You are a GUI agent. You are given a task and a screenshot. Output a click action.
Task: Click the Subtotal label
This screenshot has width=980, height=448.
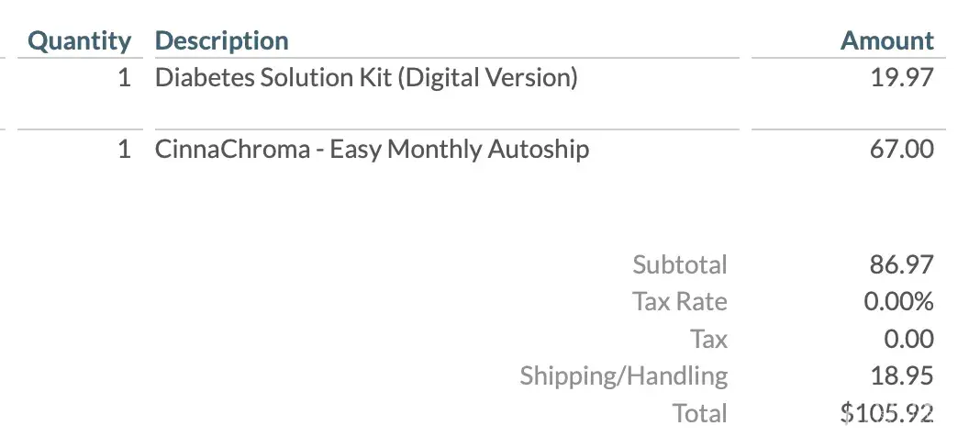click(679, 265)
